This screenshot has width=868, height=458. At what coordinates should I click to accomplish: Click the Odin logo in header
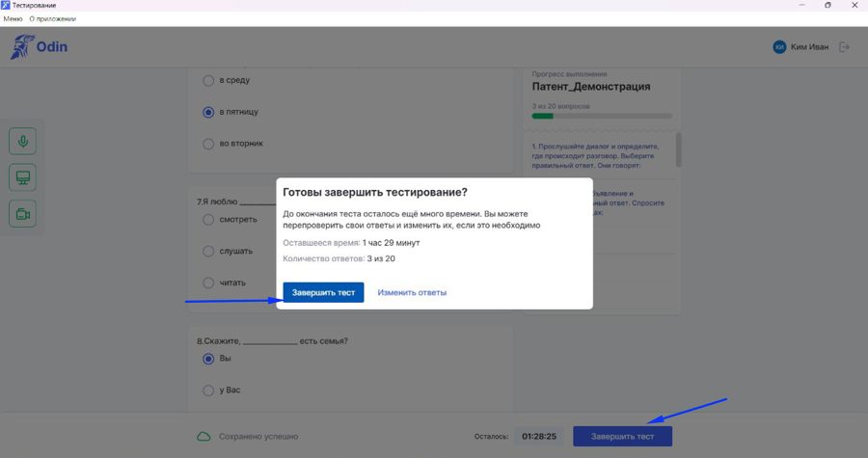[x=39, y=47]
